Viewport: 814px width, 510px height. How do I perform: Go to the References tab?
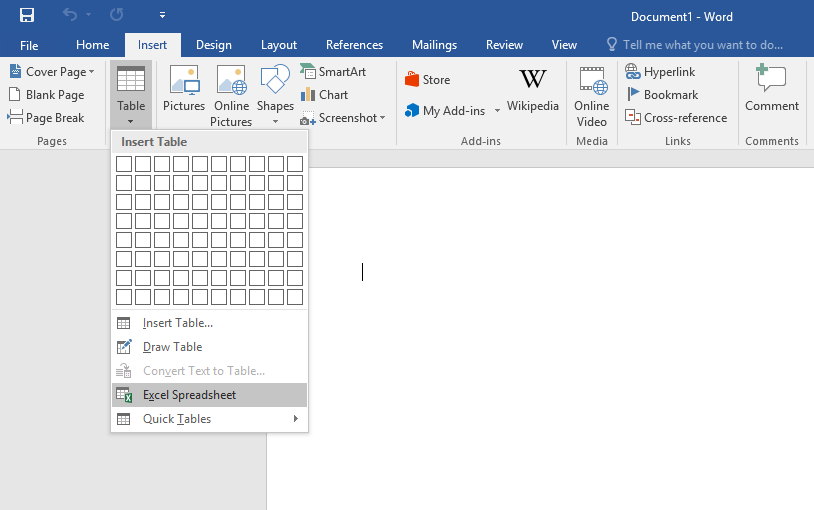pos(355,45)
